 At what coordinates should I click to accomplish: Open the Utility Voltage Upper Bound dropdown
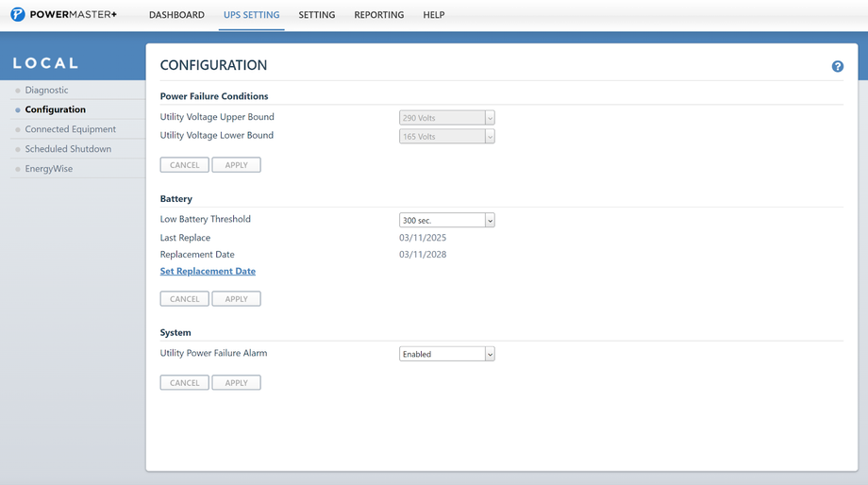pyautogui.click(x=446, y=118)
